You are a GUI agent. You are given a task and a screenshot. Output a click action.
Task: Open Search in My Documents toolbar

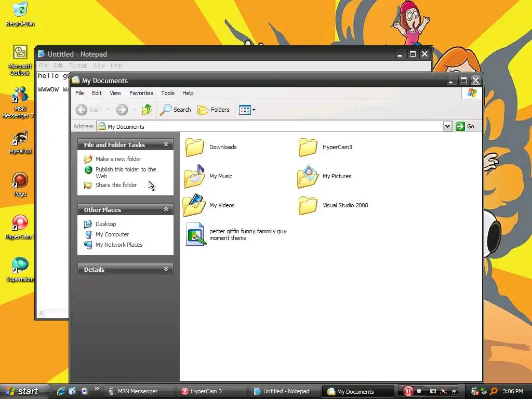176,110
